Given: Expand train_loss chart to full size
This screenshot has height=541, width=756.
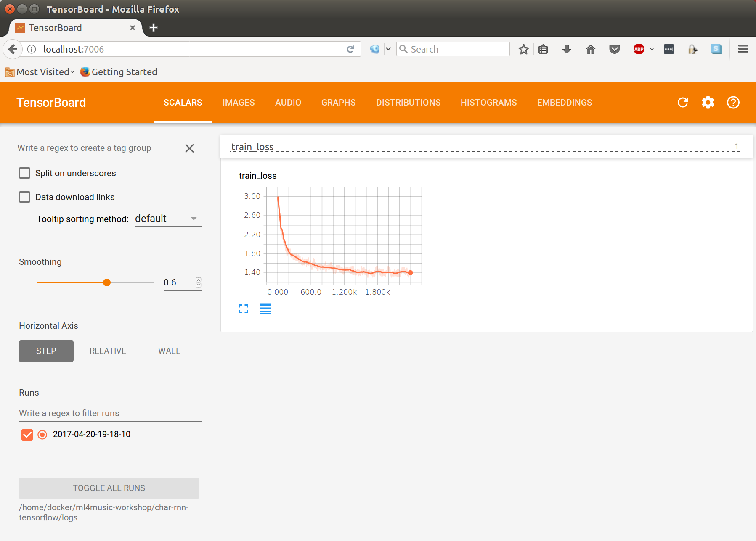Looking at the screenshot, I should tap(243, 309).
